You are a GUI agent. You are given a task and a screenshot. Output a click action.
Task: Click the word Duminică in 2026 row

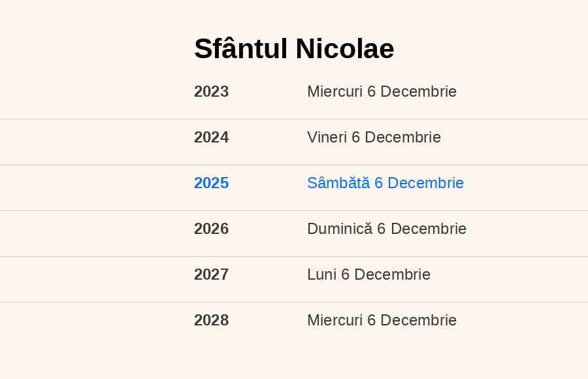pos(340,229)
